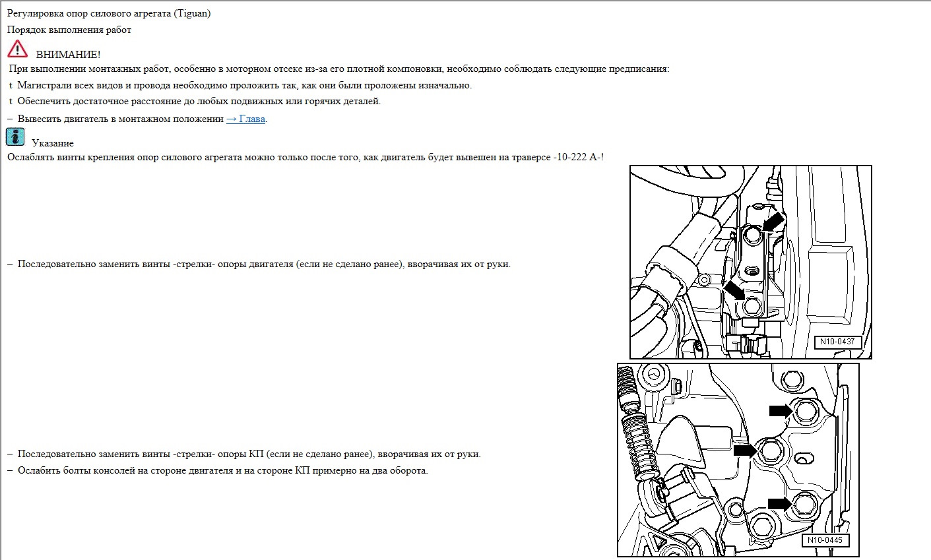Open engine mount illustration N10-0437
931x560 pixels.
pos(751,262)
